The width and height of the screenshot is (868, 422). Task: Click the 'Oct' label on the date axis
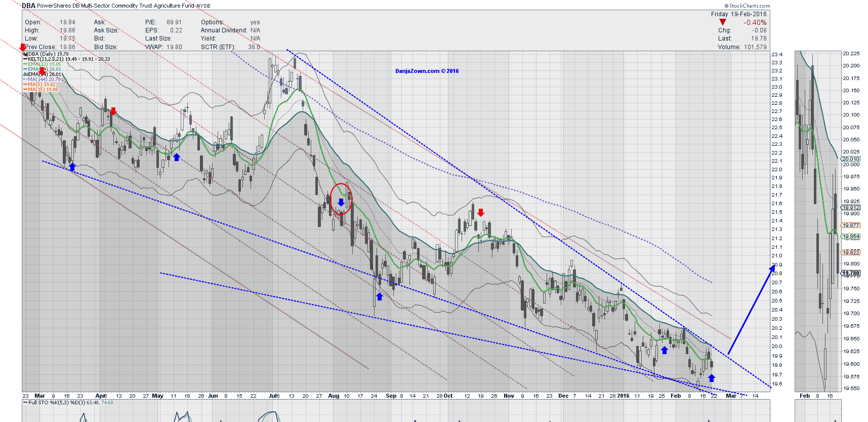448,396
